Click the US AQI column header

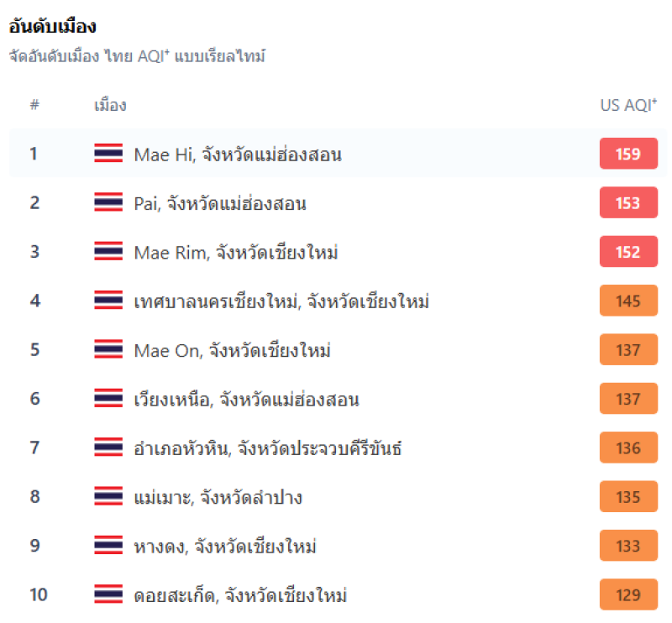pos(628,105)
